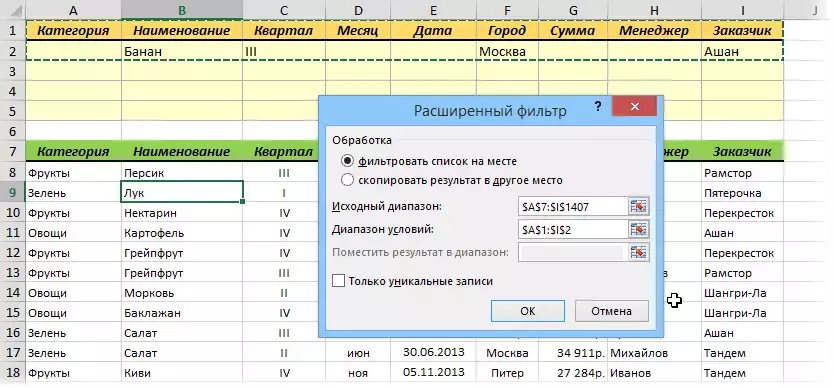This screenshot has width=834, height=388.
Task: Click selected cell 'Лук'
Action: point(182,193)
